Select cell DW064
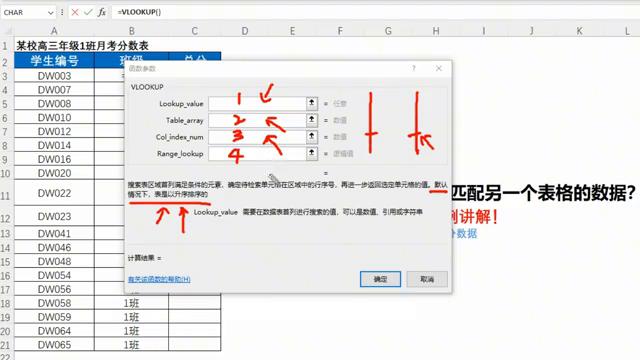Image resolution: width=640 pixels, height=360 pixels. coord(54,331)
